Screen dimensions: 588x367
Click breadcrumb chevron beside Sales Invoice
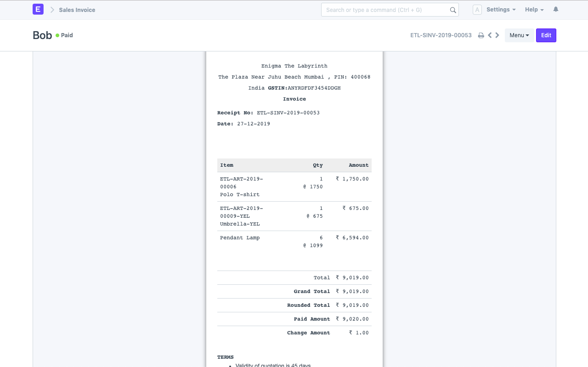52,10
